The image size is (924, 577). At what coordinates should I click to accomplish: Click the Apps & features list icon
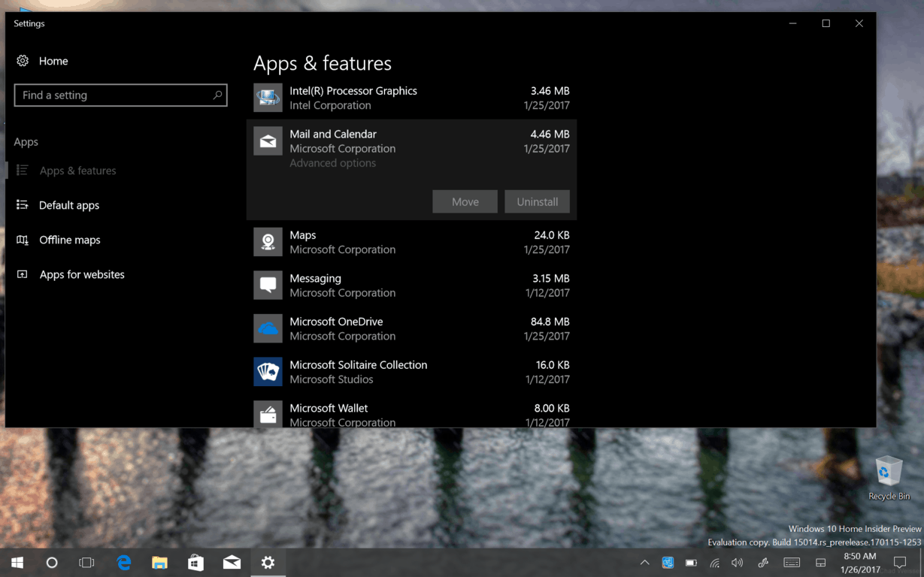tap(23, 171)
